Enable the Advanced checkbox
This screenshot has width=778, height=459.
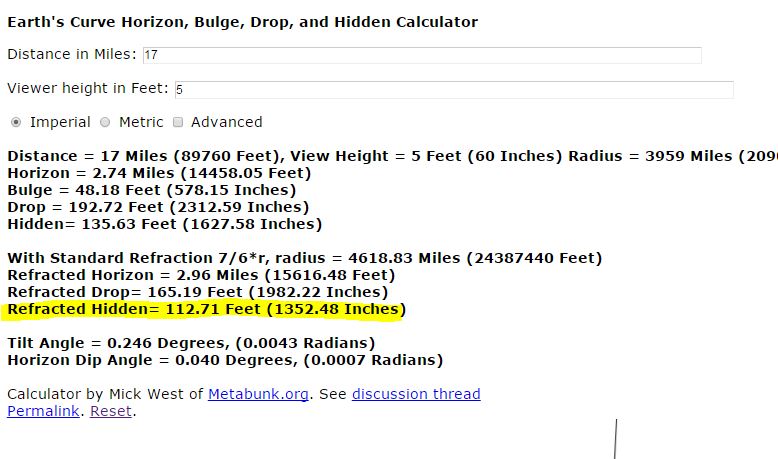click(x=178, y=122)
